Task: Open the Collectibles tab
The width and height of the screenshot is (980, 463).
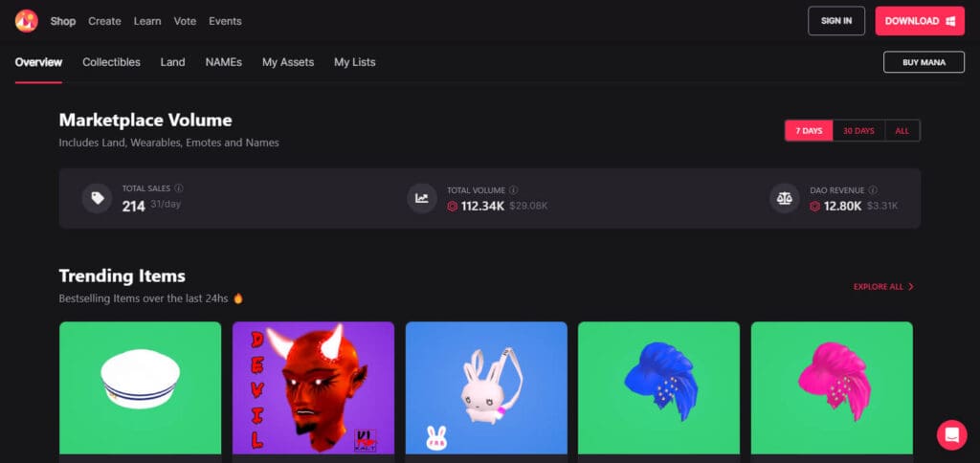Action: (111, 62)
